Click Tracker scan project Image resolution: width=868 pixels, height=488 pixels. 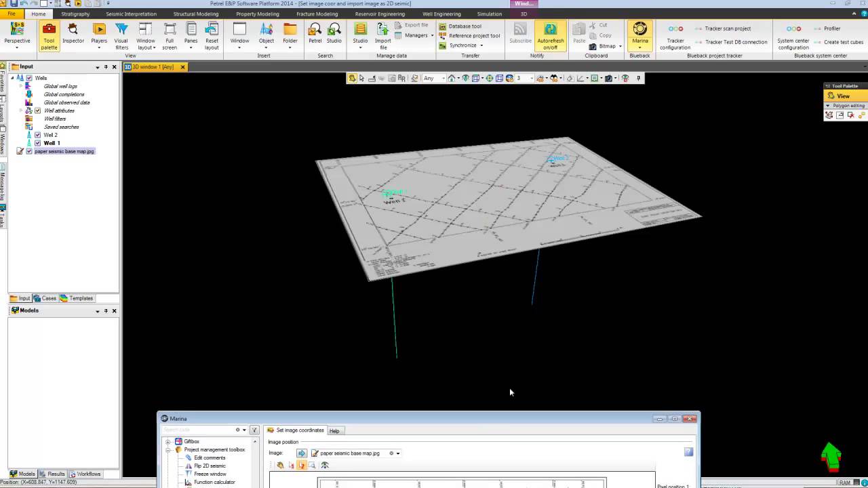[x=723, y=28]
